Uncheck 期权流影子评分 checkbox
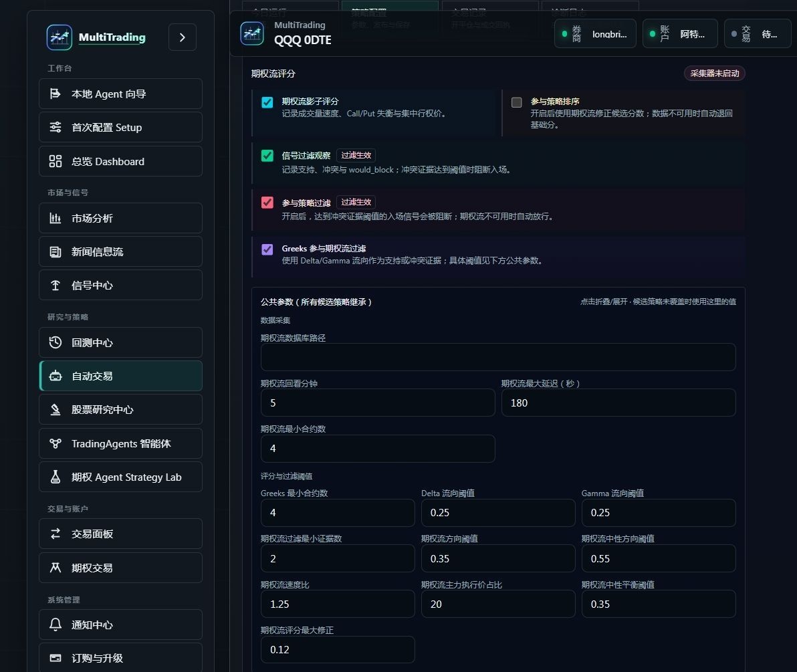Viewport: 797px width, 672px height. (x=267, y=102)
